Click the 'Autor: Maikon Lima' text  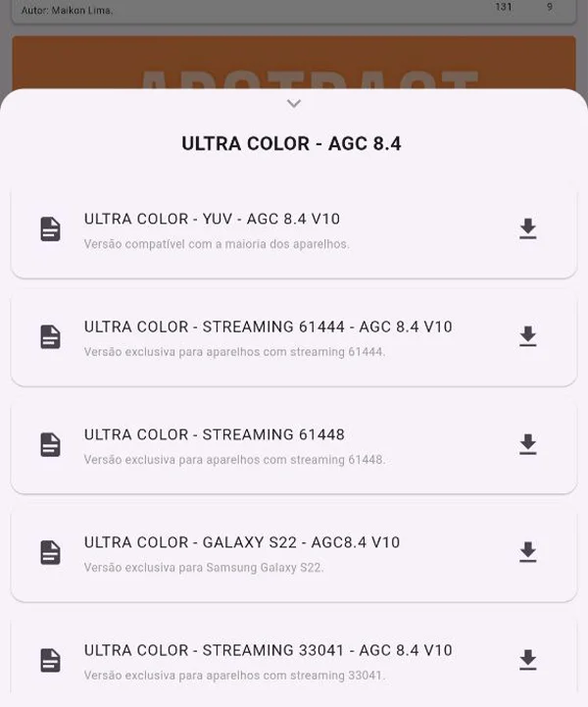pos(68,10)
